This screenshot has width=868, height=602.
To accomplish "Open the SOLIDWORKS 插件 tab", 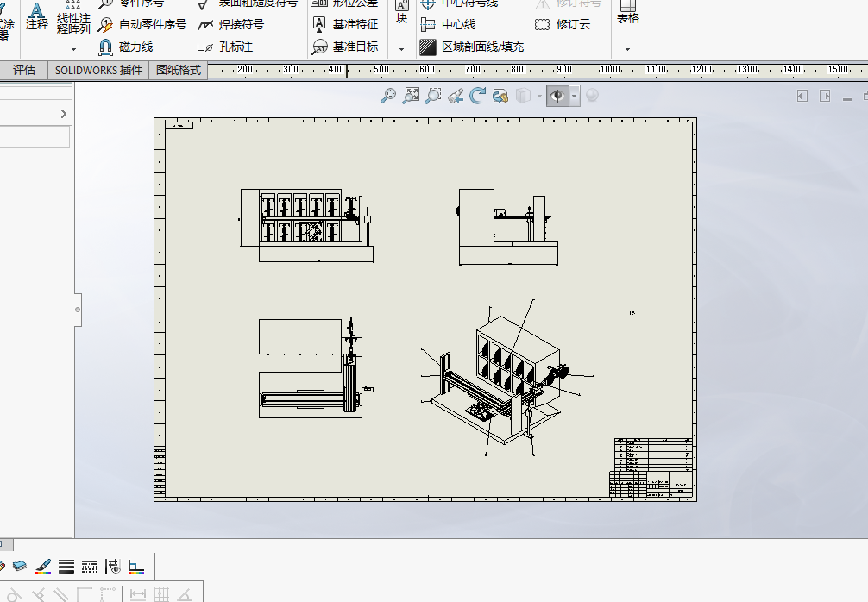I will (98, 70).
